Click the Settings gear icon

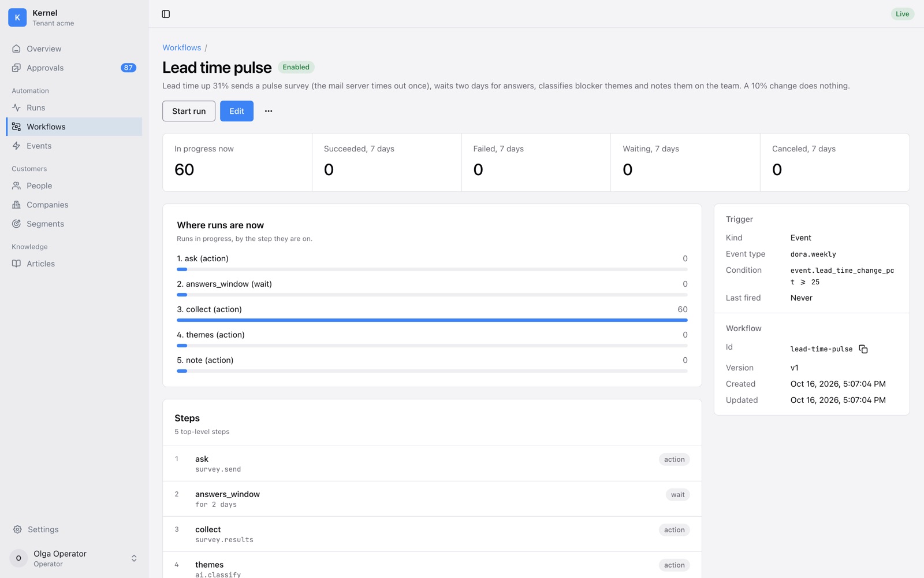[x=17, y=529]
